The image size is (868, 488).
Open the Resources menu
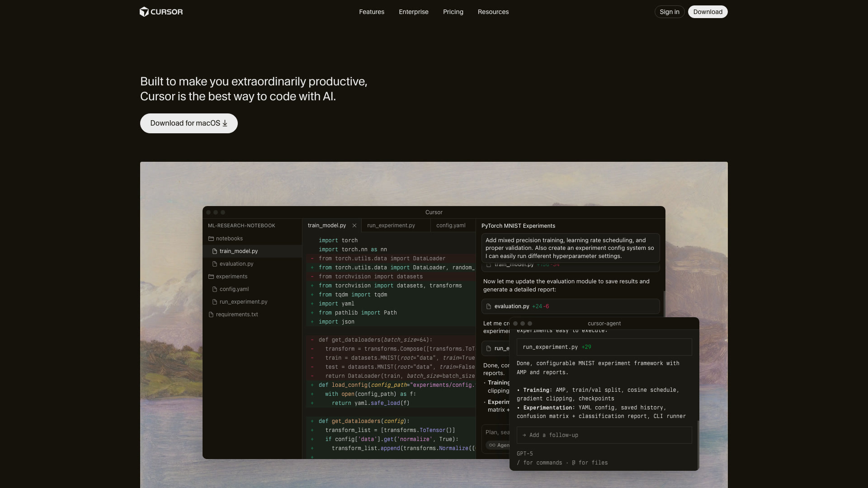[x=493, y=12]
